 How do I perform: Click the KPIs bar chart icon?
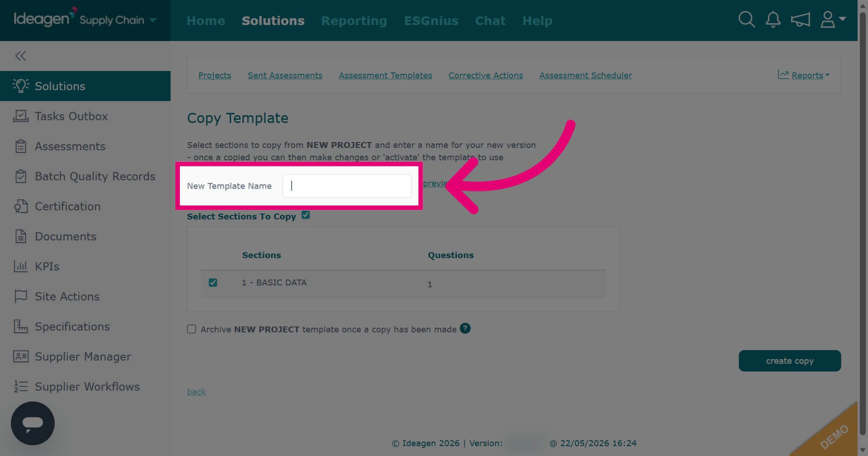point(21,266)
